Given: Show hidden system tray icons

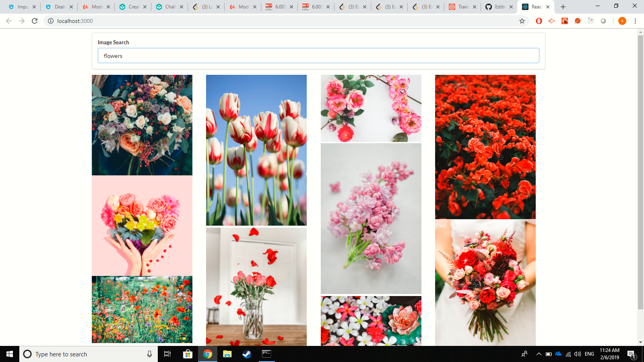Looking at the screenshot, I should [x=539, y=354].
